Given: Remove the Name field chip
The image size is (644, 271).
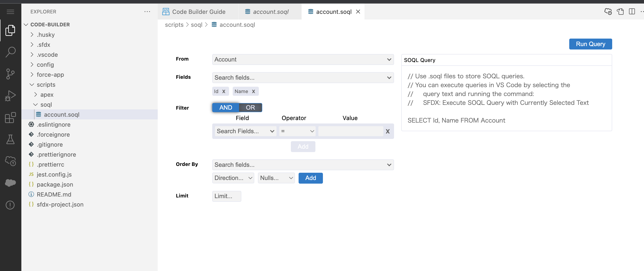Looking at the screenshot, I should pos(254,91).
